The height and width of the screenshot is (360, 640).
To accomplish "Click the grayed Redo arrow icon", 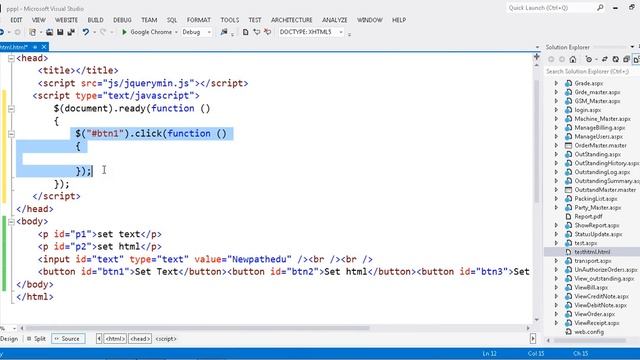I will pos(103,32).
